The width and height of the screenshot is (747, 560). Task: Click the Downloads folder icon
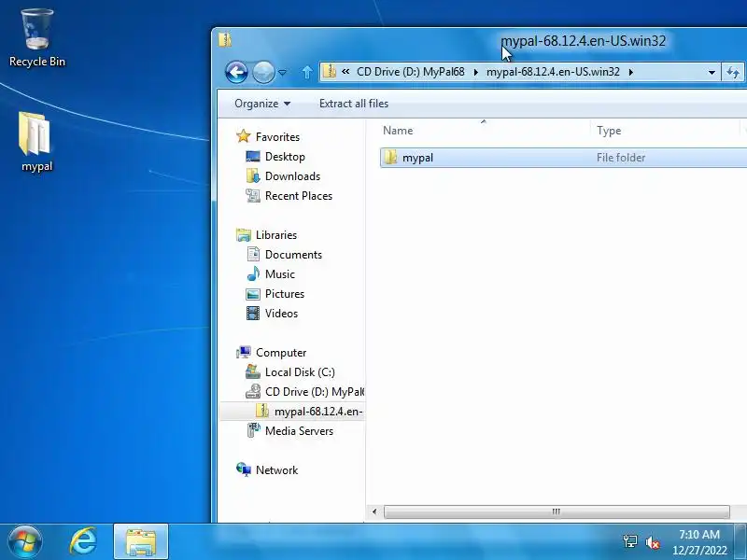click(x=253, y=175)
